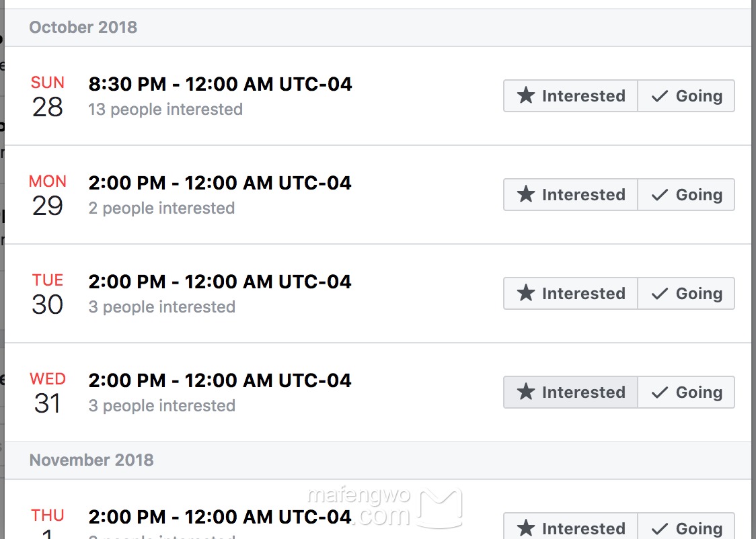
Task: Toggle Interested on the 8:30 PM Sunday event
Action: pos(570,96)
